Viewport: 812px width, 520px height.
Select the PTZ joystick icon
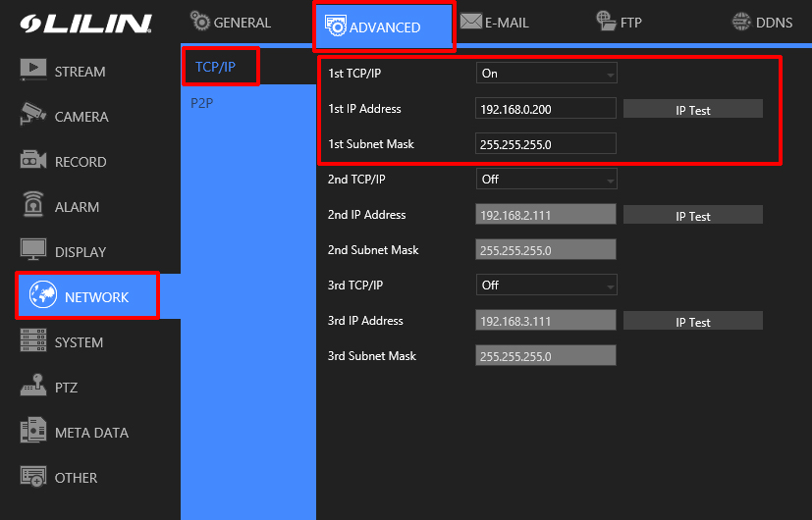pos(33,387)
